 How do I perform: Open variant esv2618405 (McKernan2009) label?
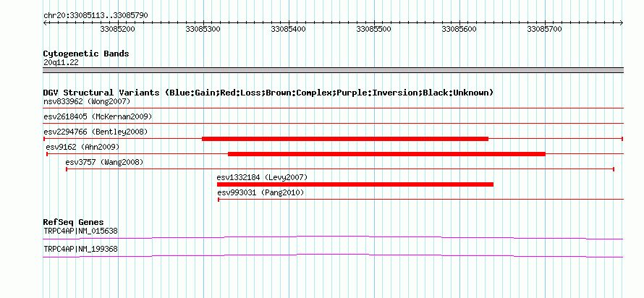(98, 116)
